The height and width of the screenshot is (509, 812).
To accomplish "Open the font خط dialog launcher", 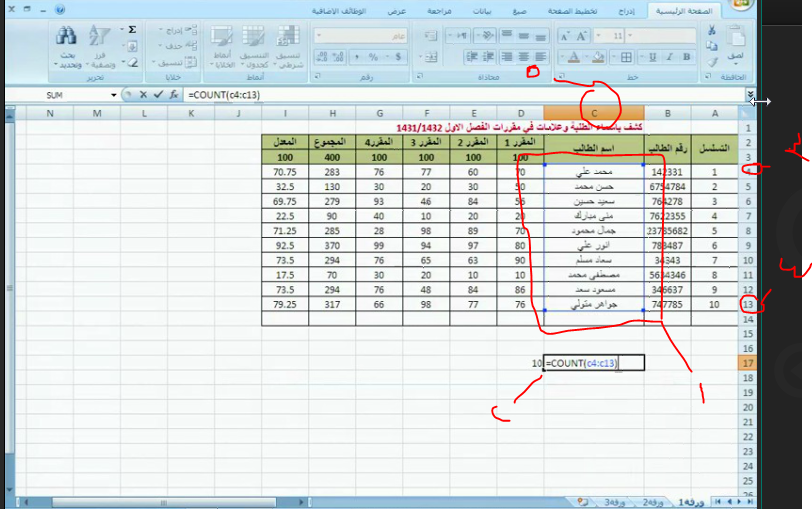I will pos(561,77).
